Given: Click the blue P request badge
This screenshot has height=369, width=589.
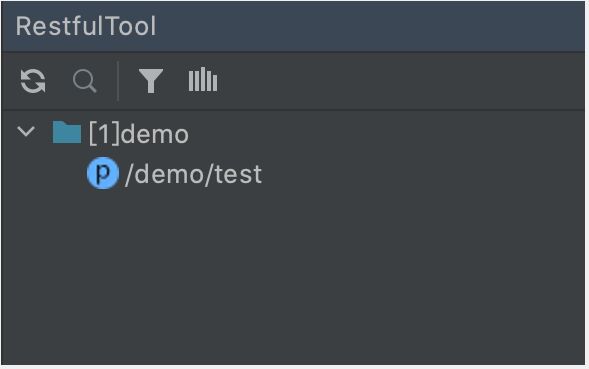Looking at the screenshot, I should [x=103, y=173].
